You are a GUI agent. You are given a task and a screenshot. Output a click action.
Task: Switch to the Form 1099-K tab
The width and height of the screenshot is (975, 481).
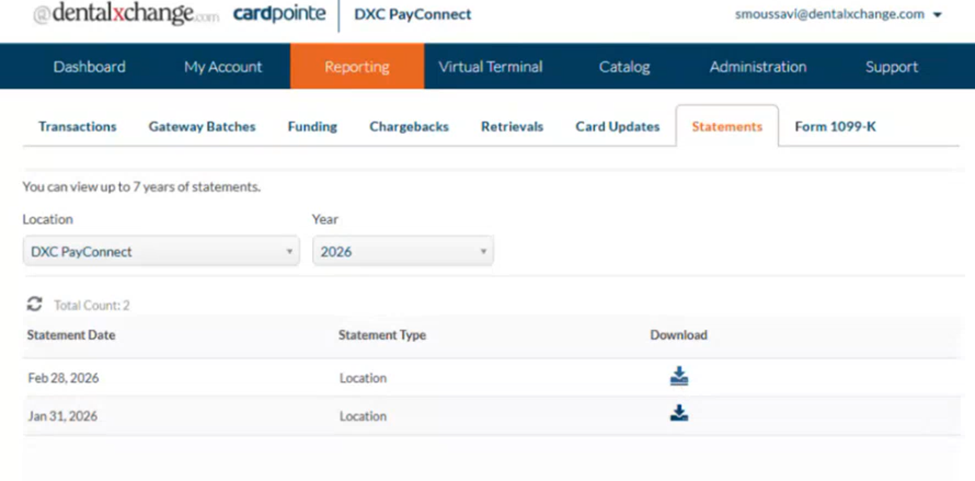(835, 127)
